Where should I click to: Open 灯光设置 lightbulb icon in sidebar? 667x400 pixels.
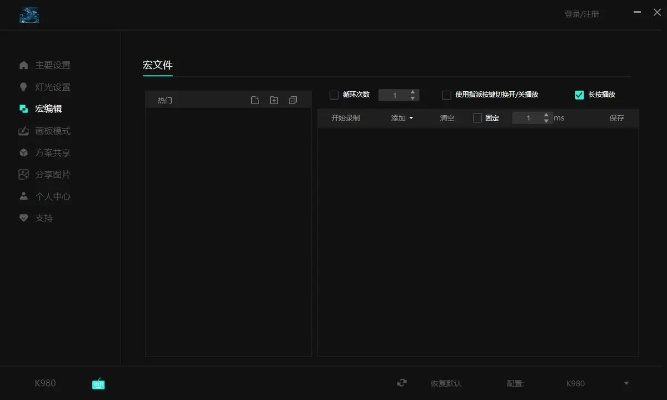coord(24,87)
